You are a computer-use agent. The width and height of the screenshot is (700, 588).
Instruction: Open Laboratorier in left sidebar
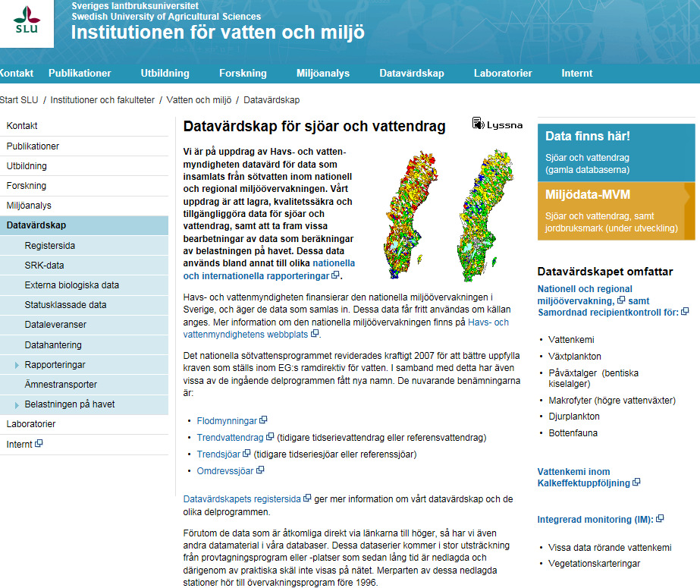84,424
